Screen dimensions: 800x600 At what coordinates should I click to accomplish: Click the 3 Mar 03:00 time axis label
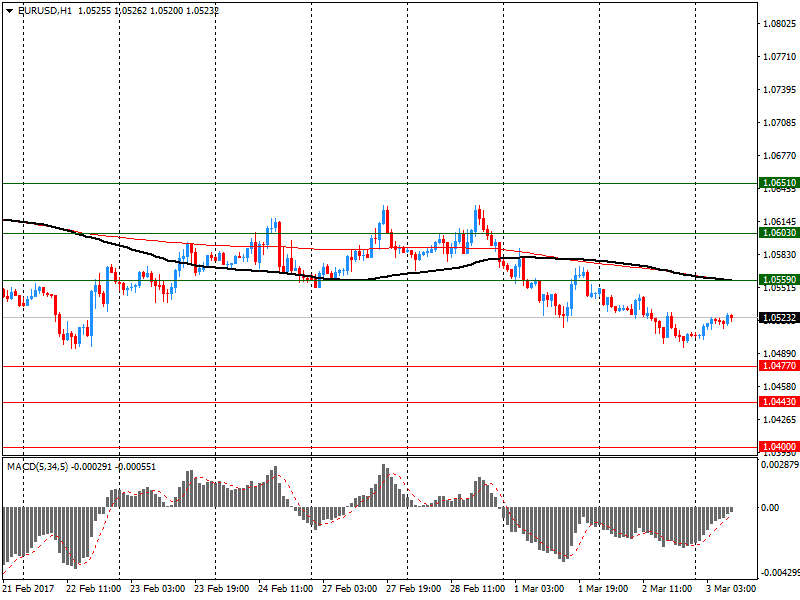731,590
